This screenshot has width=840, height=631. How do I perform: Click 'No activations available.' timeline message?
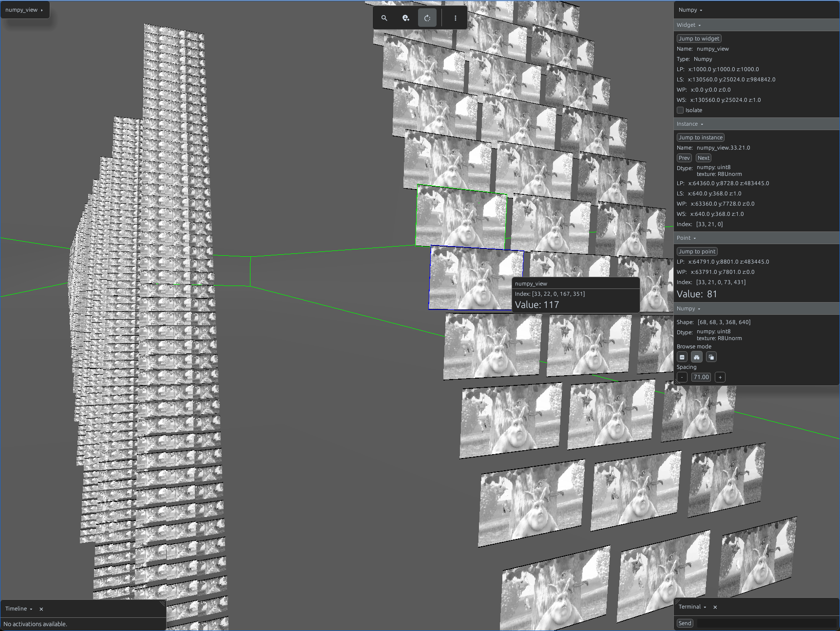click(35, 624)
